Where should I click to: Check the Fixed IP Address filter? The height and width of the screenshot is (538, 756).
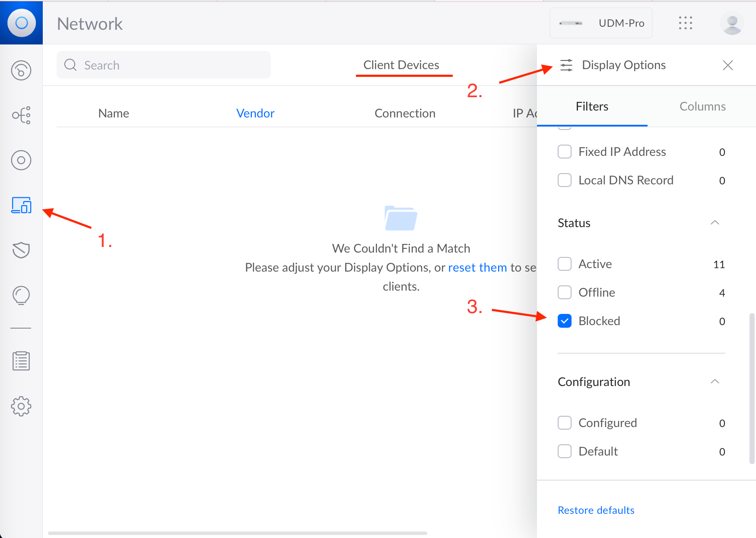click(565, 152)
